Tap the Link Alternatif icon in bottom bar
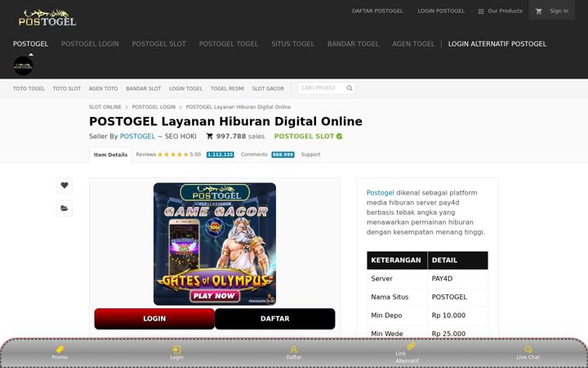The image size is (588, 368). [411, 346]
